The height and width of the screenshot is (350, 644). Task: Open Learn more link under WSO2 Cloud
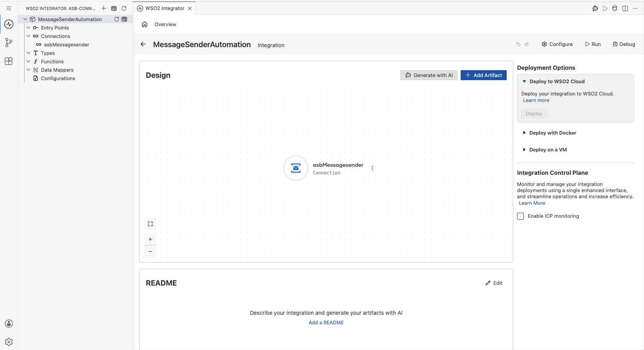[536, 100]
